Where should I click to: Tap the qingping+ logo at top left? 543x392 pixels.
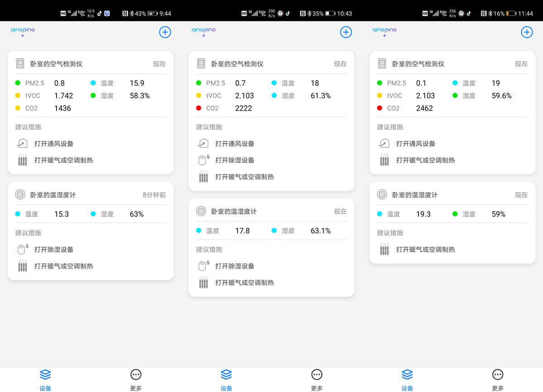(22, 32)
